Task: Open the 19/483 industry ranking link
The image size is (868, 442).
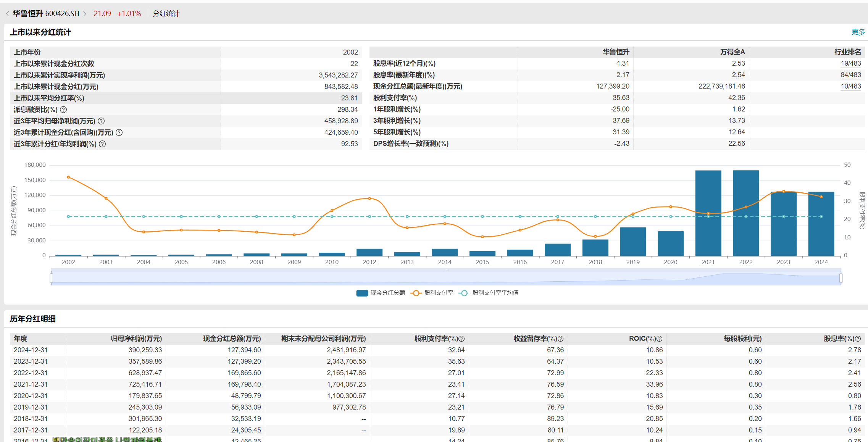Action: 850,63
